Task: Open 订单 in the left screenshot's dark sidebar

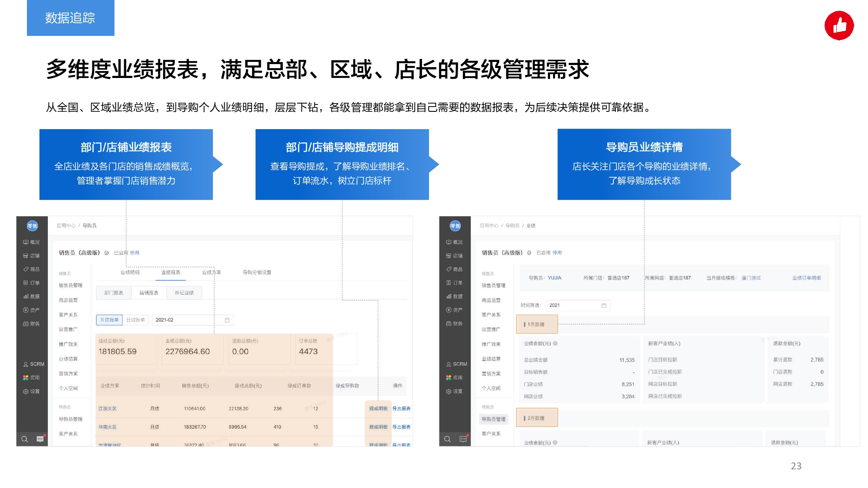Action: coord(31,283)
